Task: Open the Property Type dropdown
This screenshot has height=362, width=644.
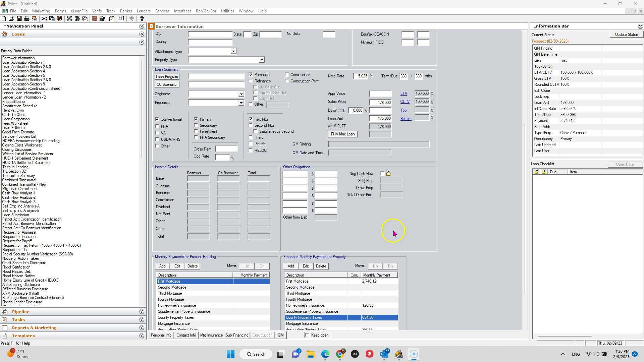Action: pos(262,60)
